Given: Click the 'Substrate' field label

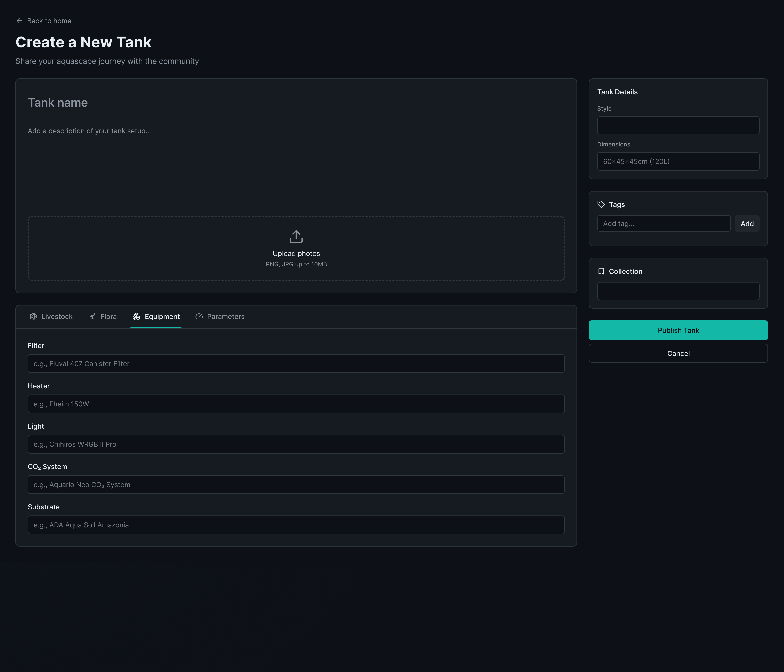Looking at the screenshot, I should (44, 507).
